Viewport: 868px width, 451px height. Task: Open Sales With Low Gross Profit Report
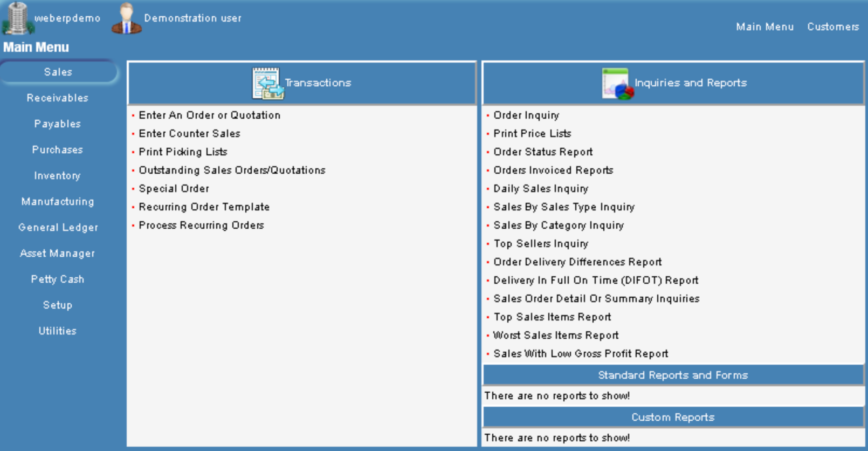tap(581, 354)
